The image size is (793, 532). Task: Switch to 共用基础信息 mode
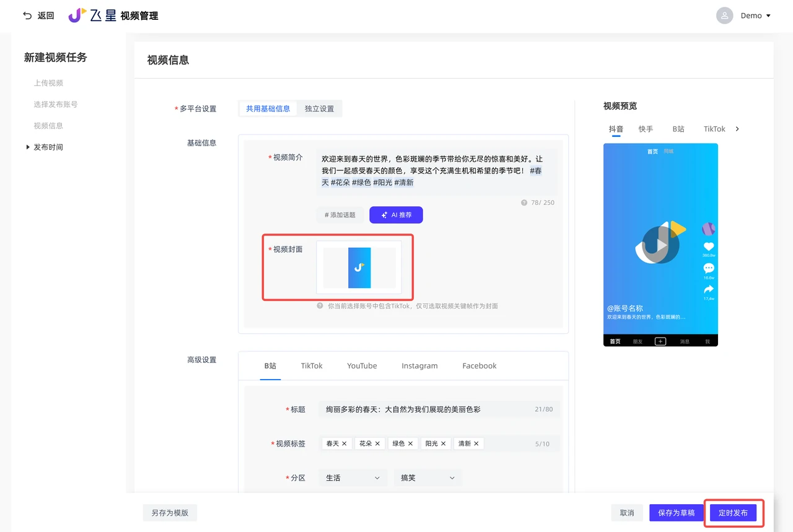pyautogui.click(x=267, y=108)
